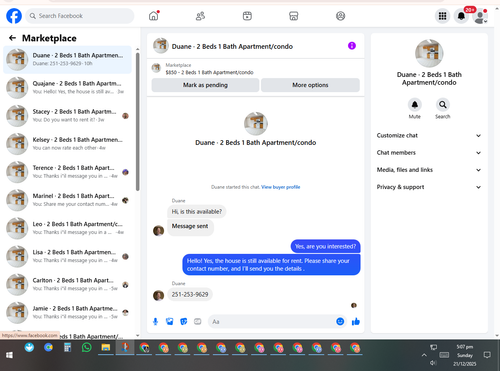
Task: Open Lisa conversation in chat list
Action: click(67, 256)
